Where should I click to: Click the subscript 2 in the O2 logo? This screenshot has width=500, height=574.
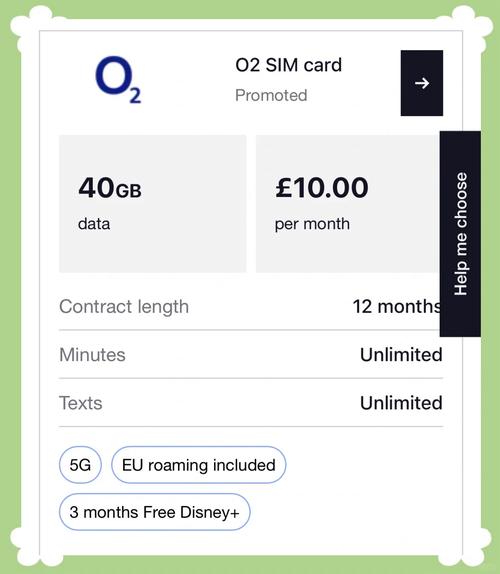tap(135, 96)
